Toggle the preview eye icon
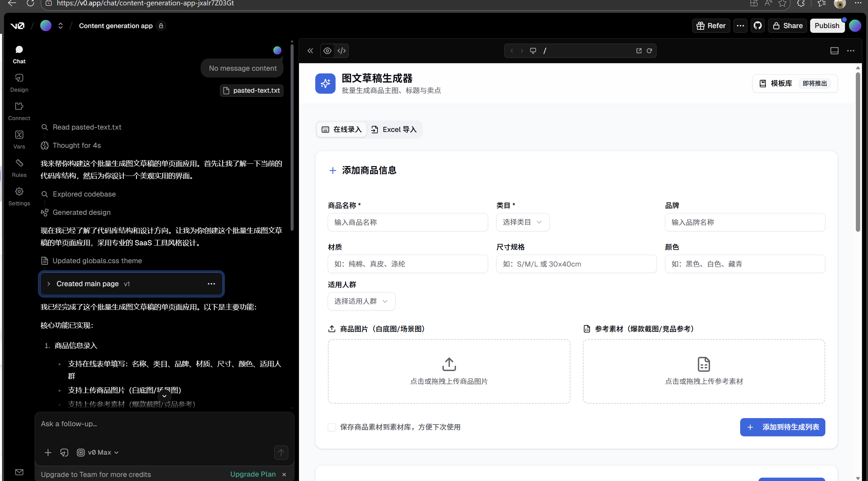 pyautogui.click(x=327, y=50)
